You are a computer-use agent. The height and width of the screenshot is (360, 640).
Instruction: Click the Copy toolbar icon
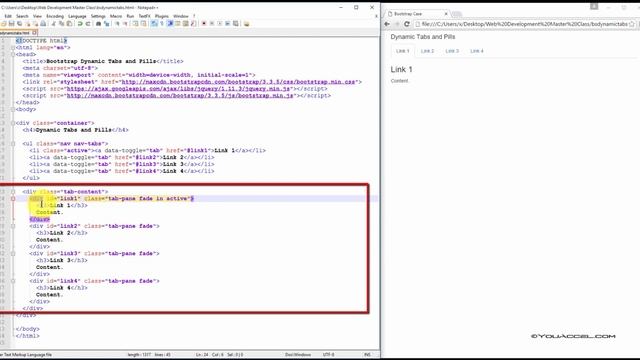coord(61,24)
